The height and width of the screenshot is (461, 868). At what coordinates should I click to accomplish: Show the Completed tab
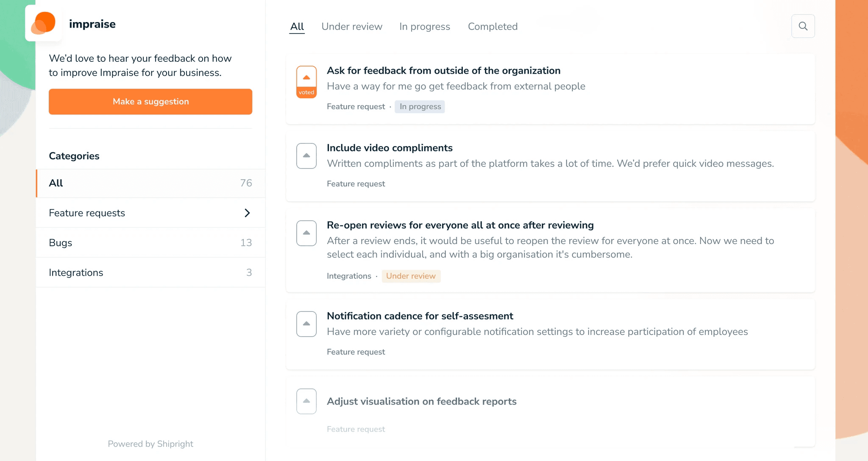click(492, 27)
